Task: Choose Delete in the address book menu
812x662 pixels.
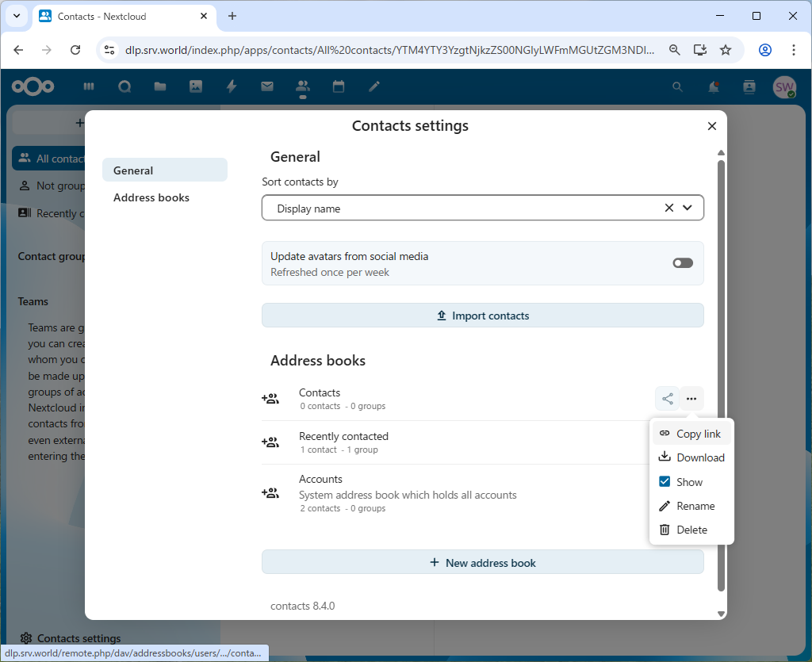Action: (691, 530)
